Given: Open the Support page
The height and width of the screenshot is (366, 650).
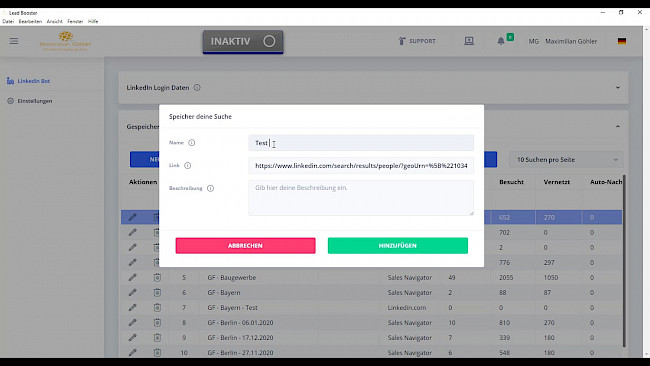Looking at the screenshot, I should click(x=417, y=41).
